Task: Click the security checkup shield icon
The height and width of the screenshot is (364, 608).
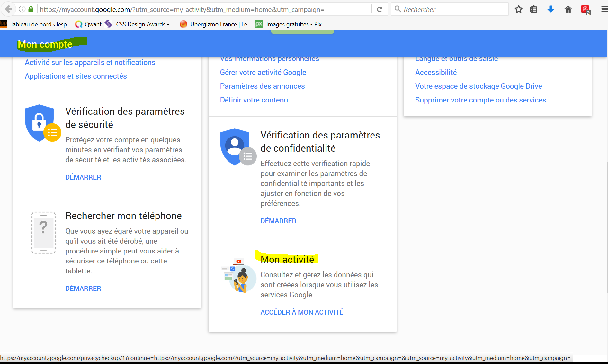Action: (x=42, y=123)
